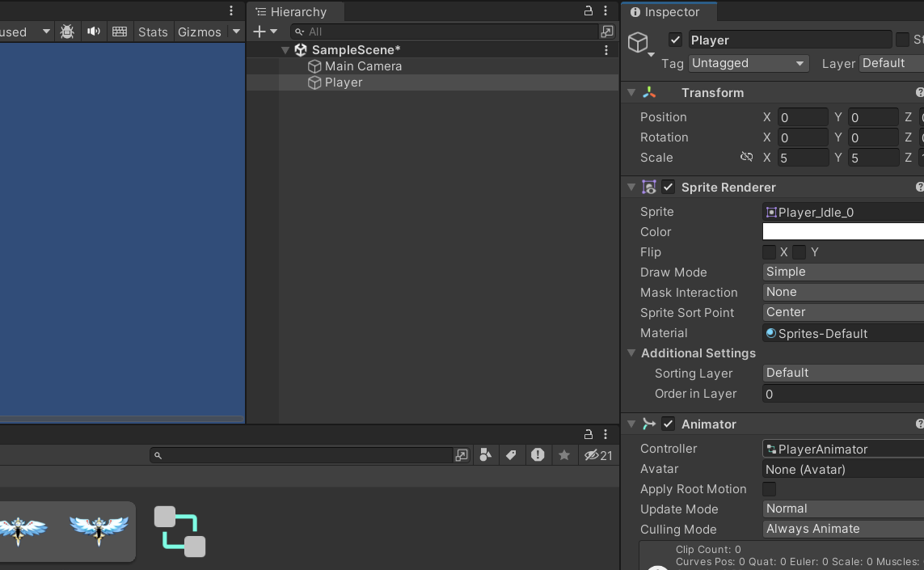Viewport: 924px width, 570px height.
Task: Open the Gizmos dropdown arrow
Action: [236, 32]
